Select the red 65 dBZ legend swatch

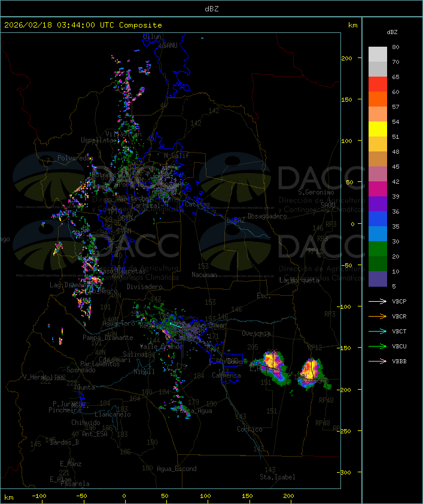coord(378,84)
